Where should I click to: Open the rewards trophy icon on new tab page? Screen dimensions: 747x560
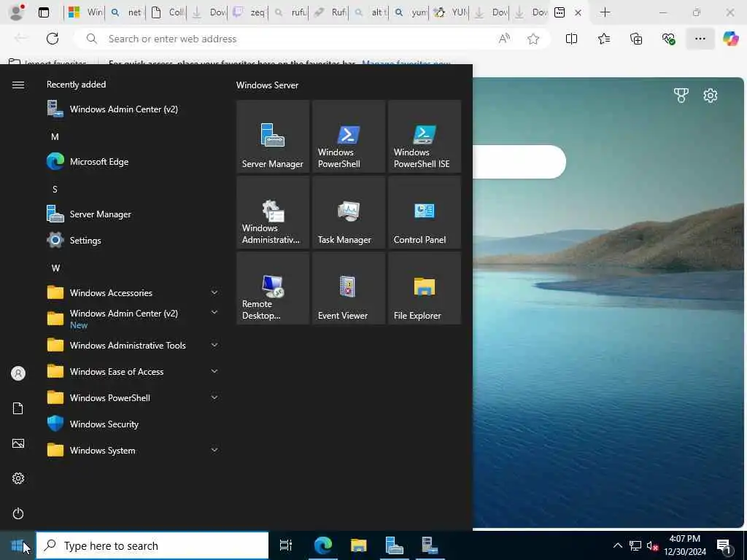[681, 96]
